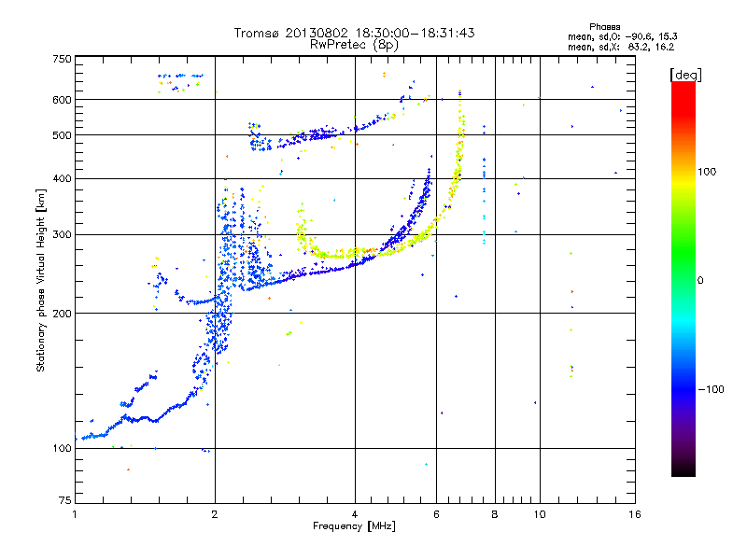
Task: Click the 'Stationary phase Virtual Height [km]' axis label
Action: tap(40, 280)
